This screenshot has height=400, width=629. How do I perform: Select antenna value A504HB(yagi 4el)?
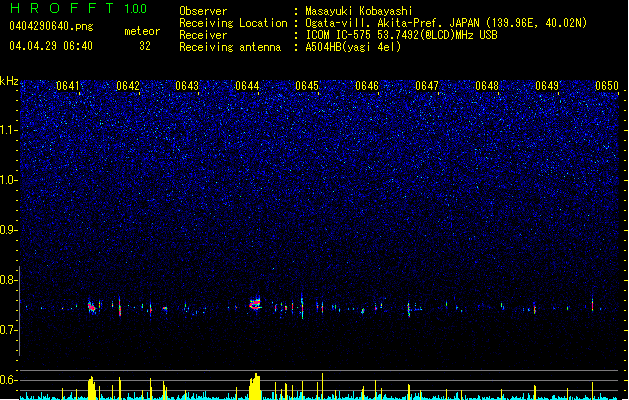(353, 47)
